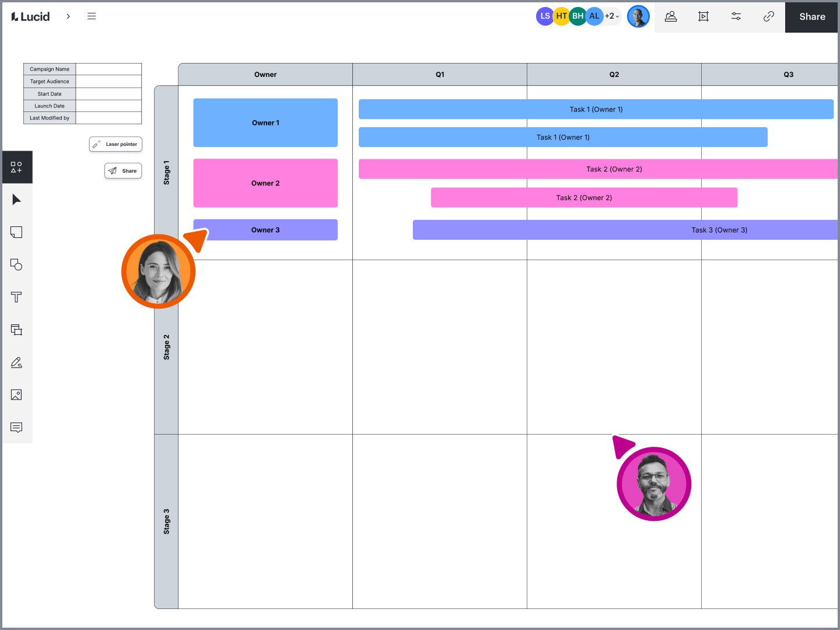Image resolution: width=840 pixels, height=630 pixels.
Task: Click the Q2 column header
Action: (614, 75)
